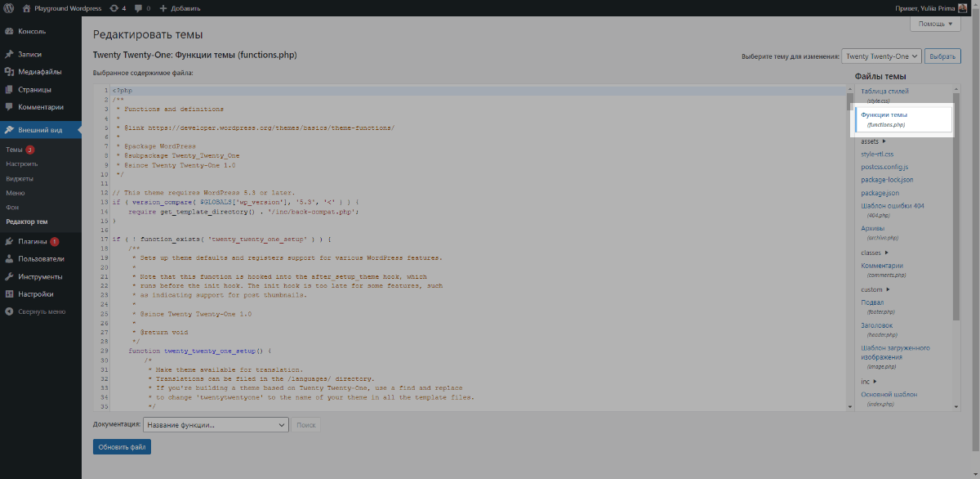Viewport: 980px width, 479px height.
Task: Click the Консоль dashboard menu item
Action: (32, 31)
